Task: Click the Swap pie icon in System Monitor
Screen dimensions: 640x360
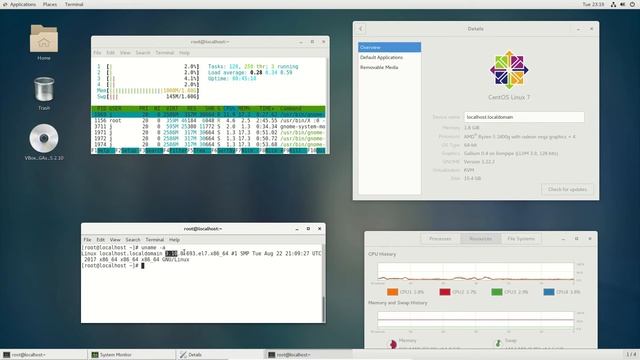Action: (x=498, y=344)
